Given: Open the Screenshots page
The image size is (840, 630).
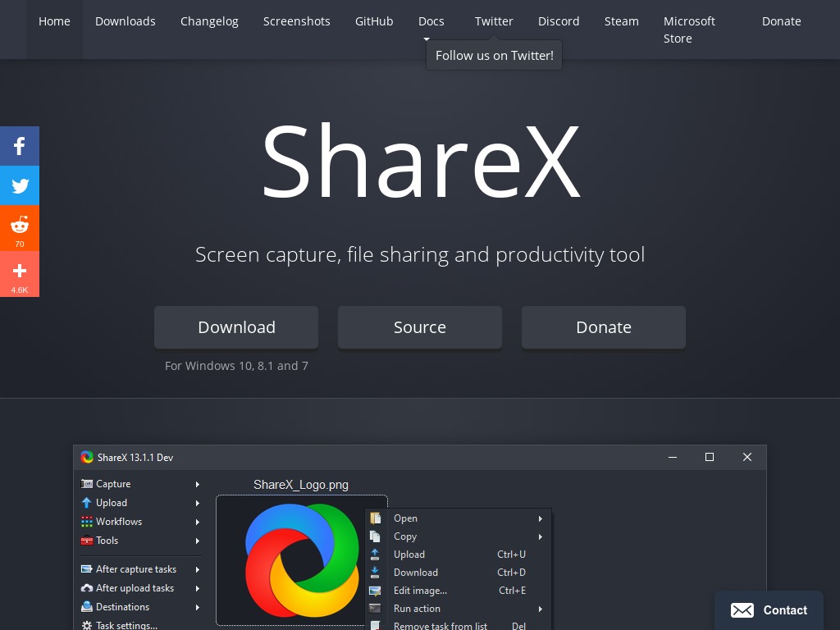Looking at the screenshot, I should pos(297,21).
